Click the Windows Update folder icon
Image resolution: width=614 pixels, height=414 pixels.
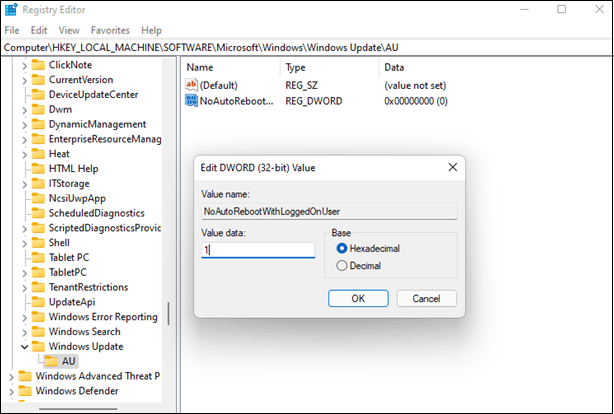[x=38, y=346]
